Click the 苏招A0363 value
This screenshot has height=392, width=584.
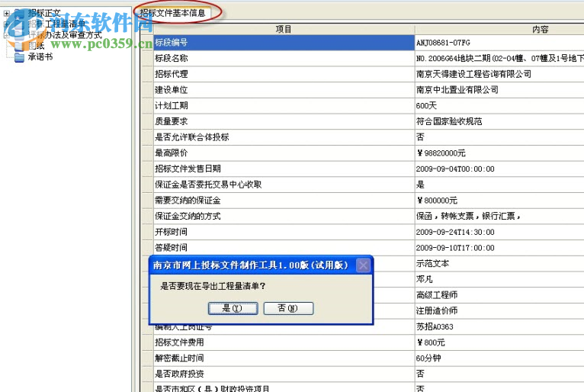(435, 326)
